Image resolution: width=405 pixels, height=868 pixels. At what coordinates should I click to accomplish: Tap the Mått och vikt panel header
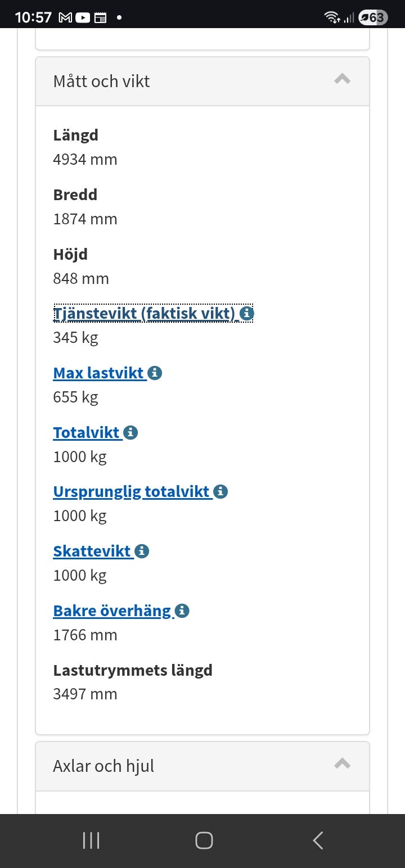[x=169, y=82]
